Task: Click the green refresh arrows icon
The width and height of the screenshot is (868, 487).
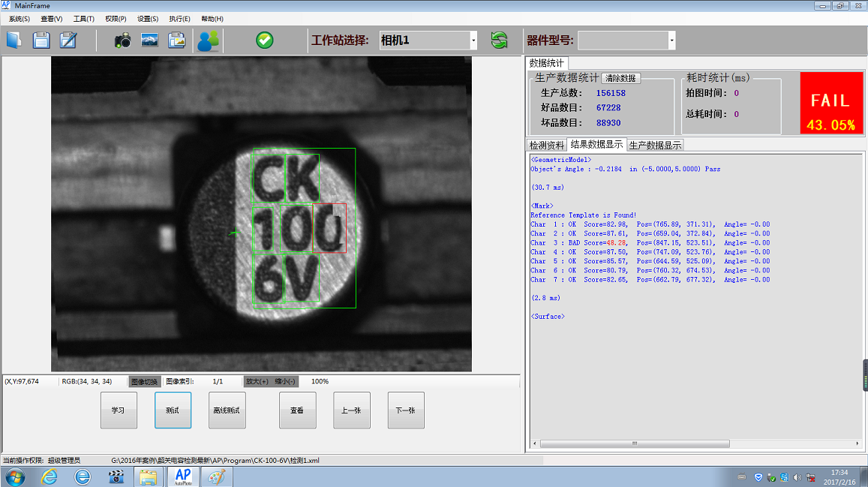Action: click(499, 40)
